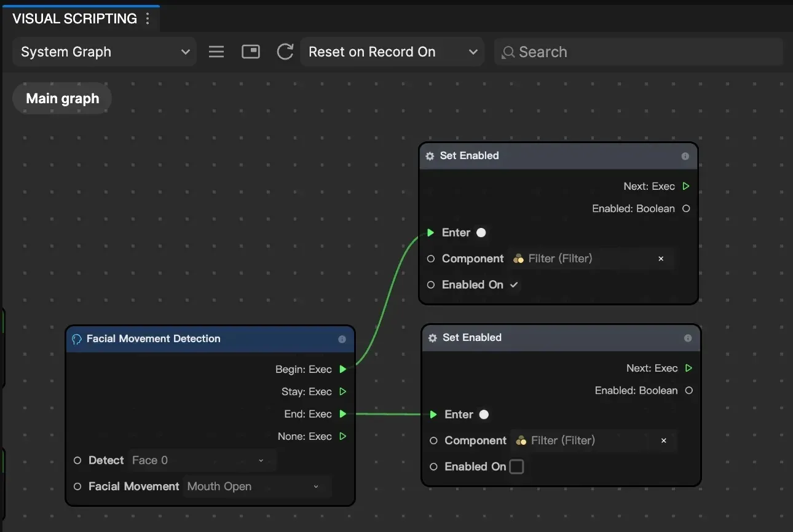Click lower Set Enabled Next: Exec port
This screenshot has height=532, width=793.
(688, 368)
